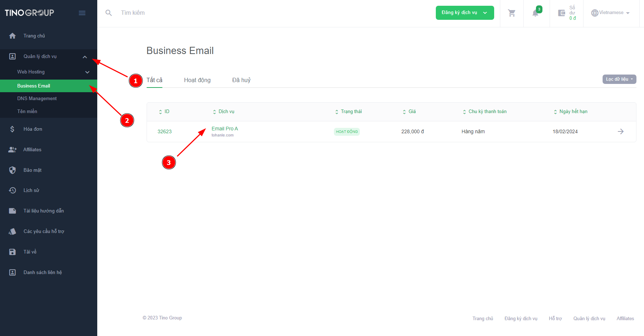This screenshot has height=336, width=644.
Task: Click the dollar icon for Hóa đơn
Action: click(x=13, y=129)
